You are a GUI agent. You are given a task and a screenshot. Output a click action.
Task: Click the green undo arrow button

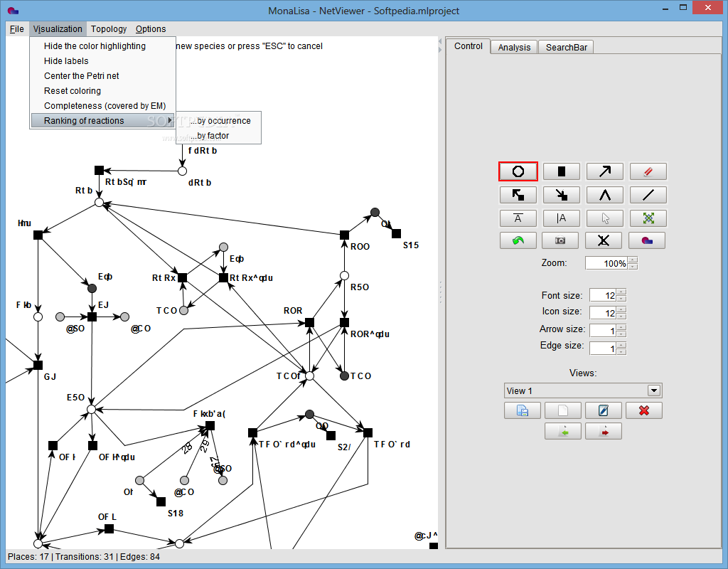pyautogui.click(x=518, y=240)
